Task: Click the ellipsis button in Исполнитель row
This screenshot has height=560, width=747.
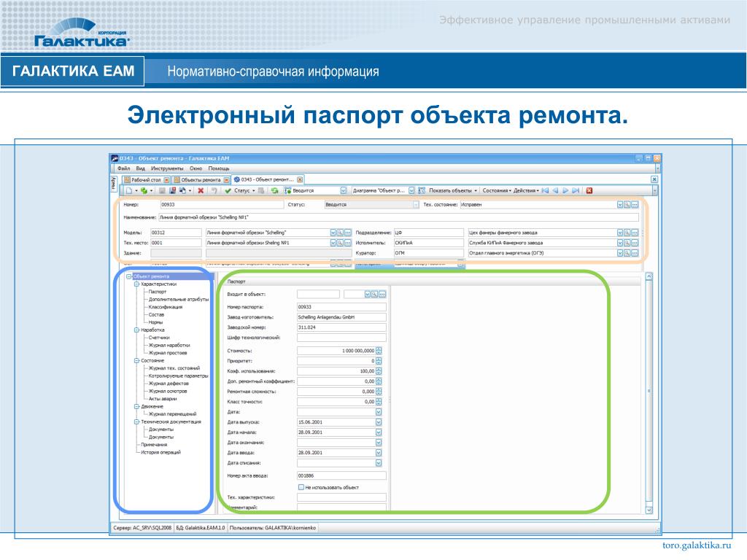Action: point(635,243)
